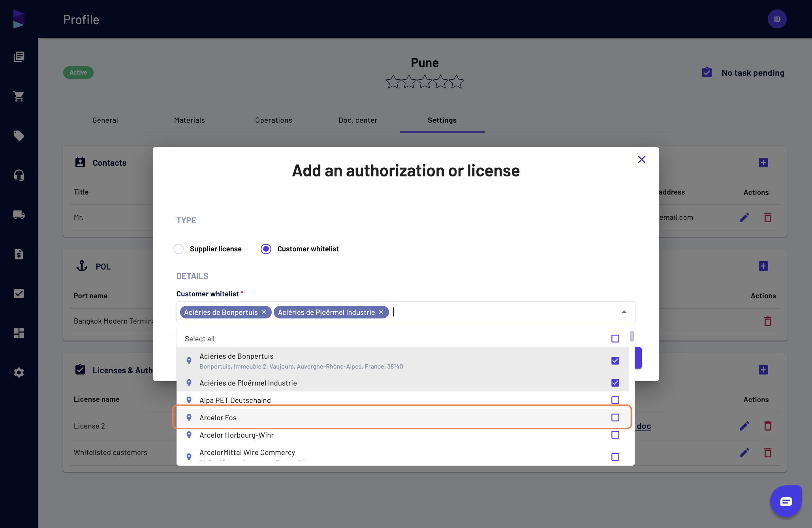The image size is (812, 528).
Task: Check the Select all checkbox
Action: [x=615, y=339]
